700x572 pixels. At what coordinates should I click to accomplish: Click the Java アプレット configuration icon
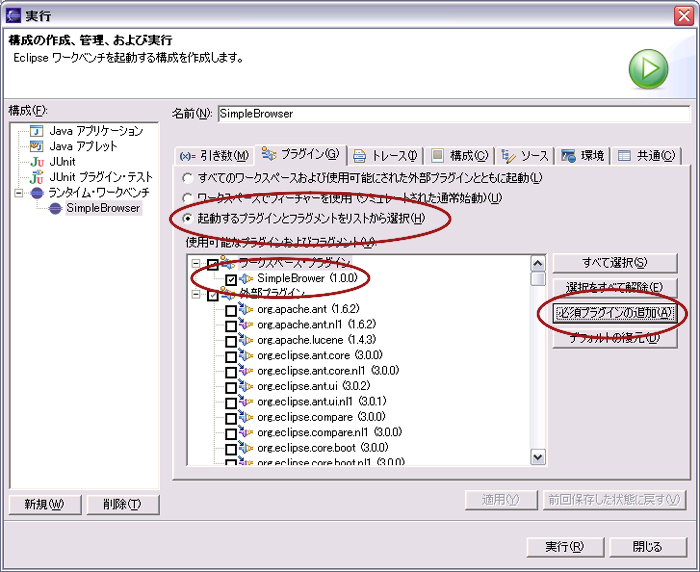[36, 146]
